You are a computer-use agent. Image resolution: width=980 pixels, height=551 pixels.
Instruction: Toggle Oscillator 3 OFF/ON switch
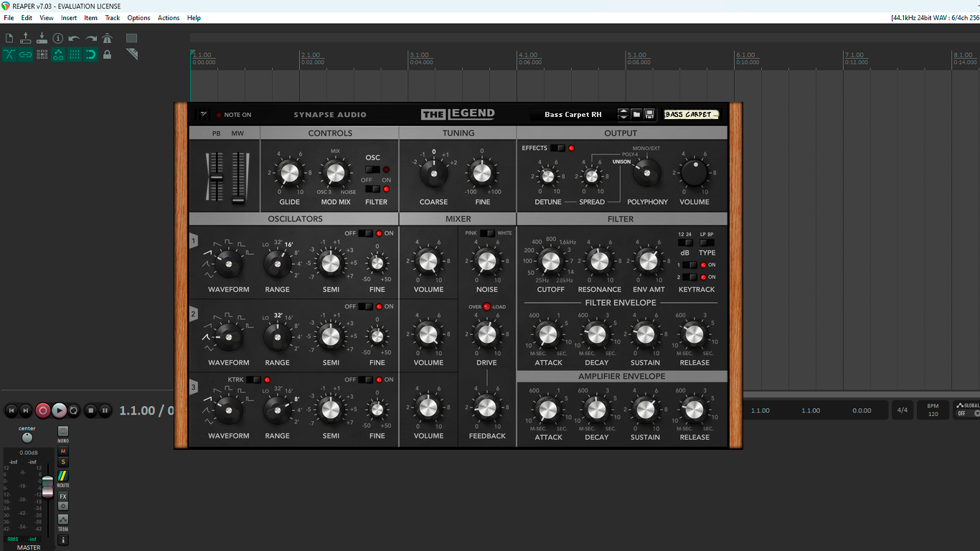(366, 380)
